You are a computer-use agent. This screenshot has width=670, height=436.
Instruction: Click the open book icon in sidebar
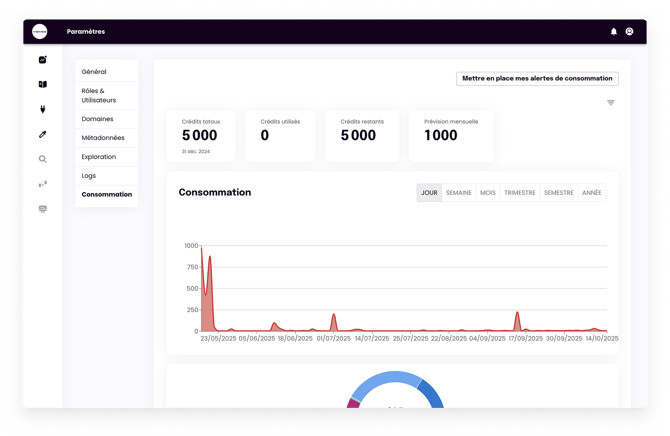coord(43,85)
